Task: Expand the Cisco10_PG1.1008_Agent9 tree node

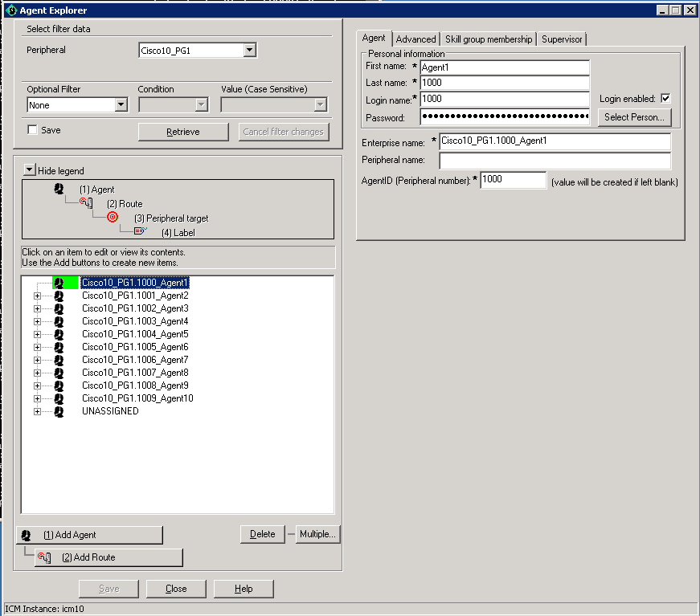Action: 38,386
